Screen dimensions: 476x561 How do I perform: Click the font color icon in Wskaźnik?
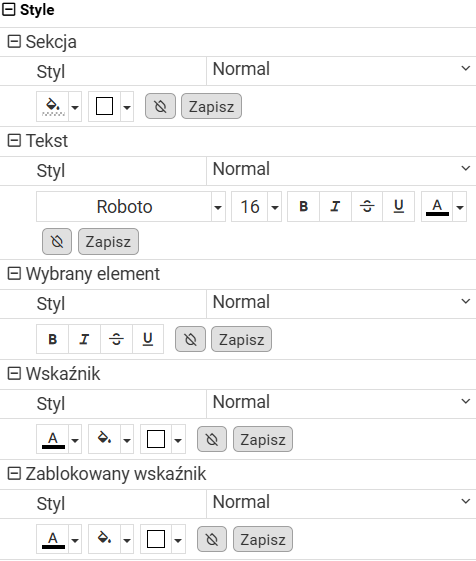53,439
